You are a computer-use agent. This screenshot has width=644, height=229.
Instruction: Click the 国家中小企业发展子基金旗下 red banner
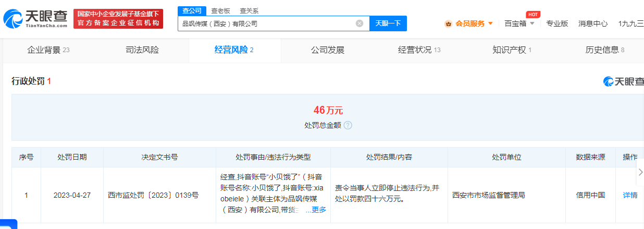tap(118, 19)
